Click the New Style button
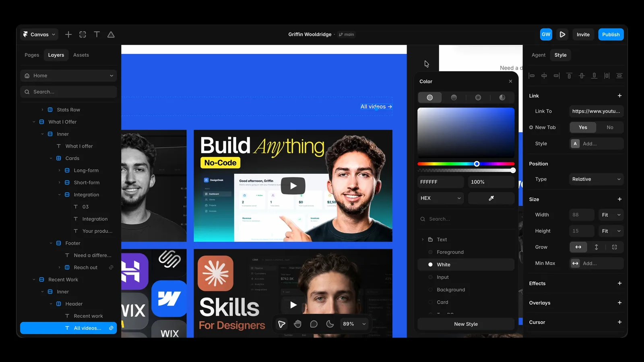Image resolution: width=644 pixels, height=362 pixels. pyautogui.click(x=466, y=324)
